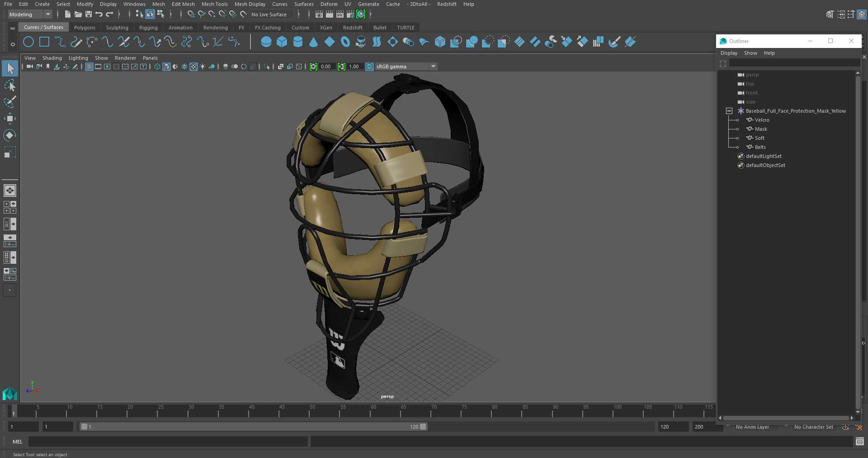
Task: Click the Save scene icon
Action: 89,14
